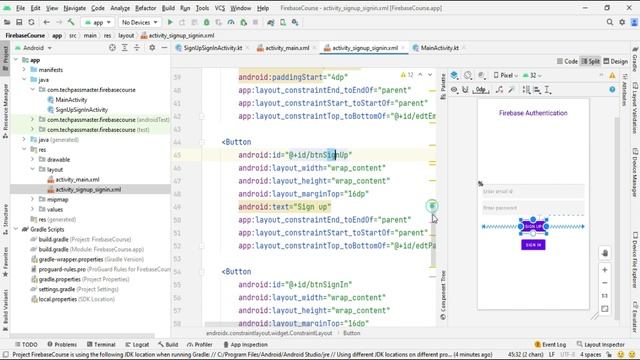
Task: Click the Debug app bug icon
Action: tap(207, 22)
